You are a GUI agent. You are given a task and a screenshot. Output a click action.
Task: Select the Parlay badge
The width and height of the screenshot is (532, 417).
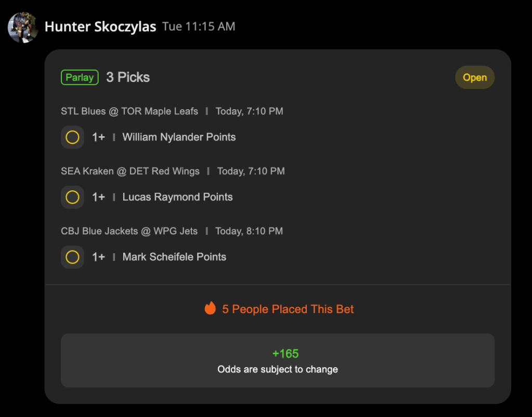point(80,77)
